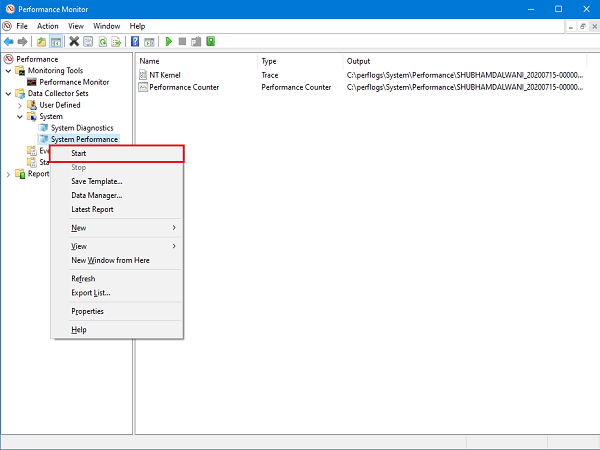600x450 pixels.
Task: Click Monitoring Tools folder icon
Action: (20, 70)
